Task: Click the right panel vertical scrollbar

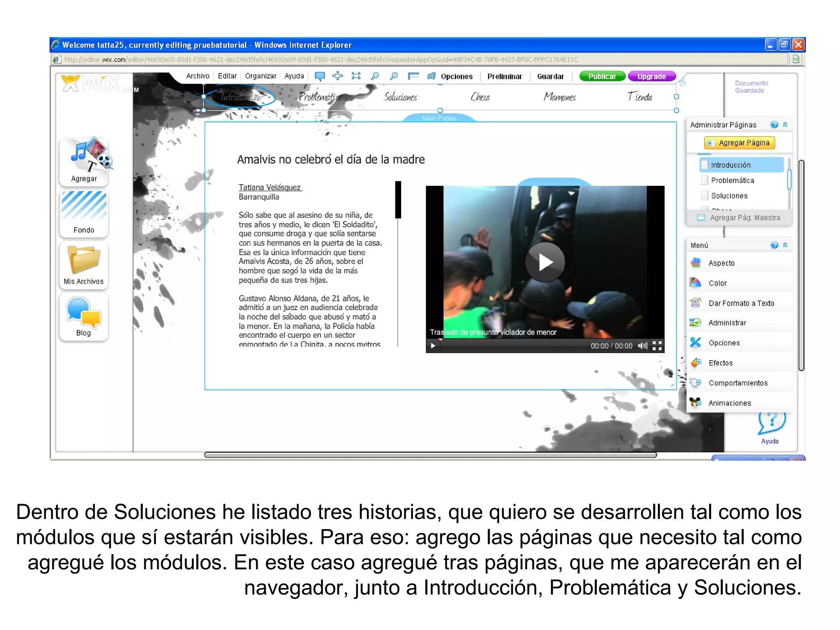Action: tap(801, 265)
